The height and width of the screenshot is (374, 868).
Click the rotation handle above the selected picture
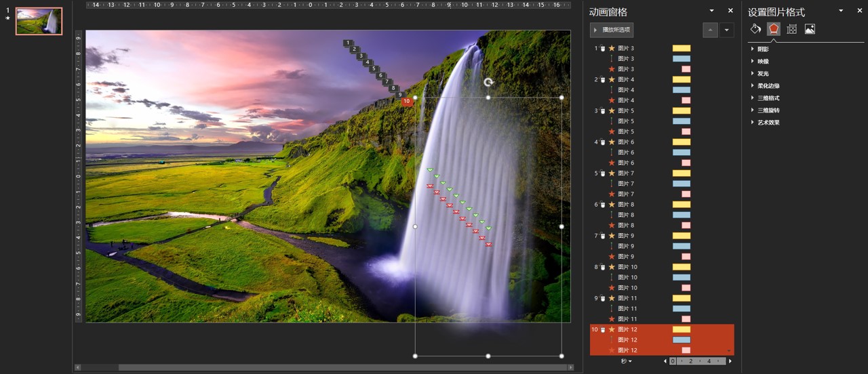click(488, 83)
